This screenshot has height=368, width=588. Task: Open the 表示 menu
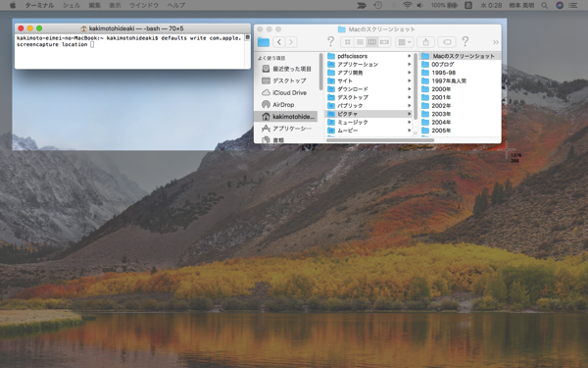click(x=115, y=5)
